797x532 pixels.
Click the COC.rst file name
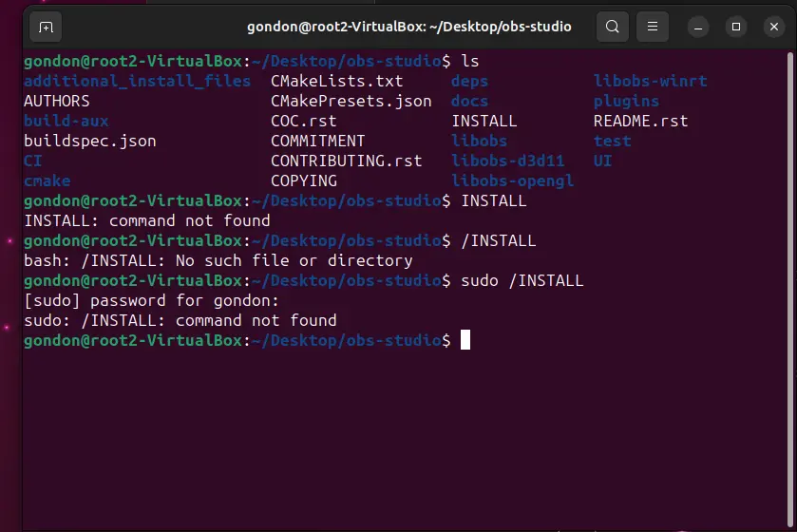(303, 121)
